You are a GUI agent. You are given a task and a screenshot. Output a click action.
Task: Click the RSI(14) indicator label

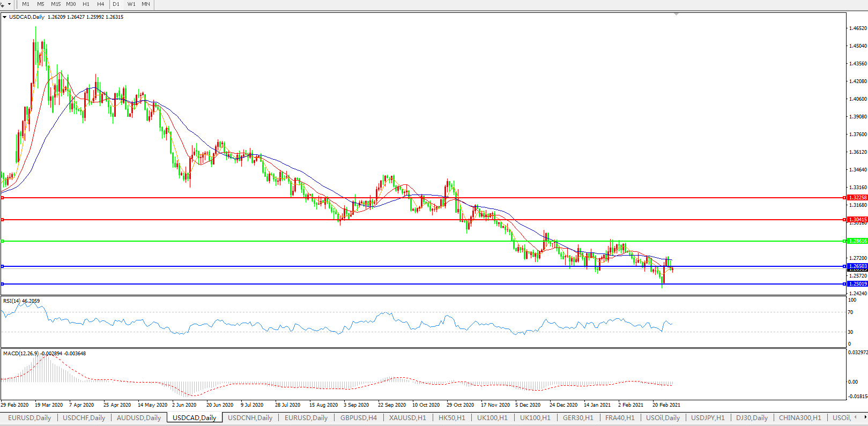click(x=21, y=301)
